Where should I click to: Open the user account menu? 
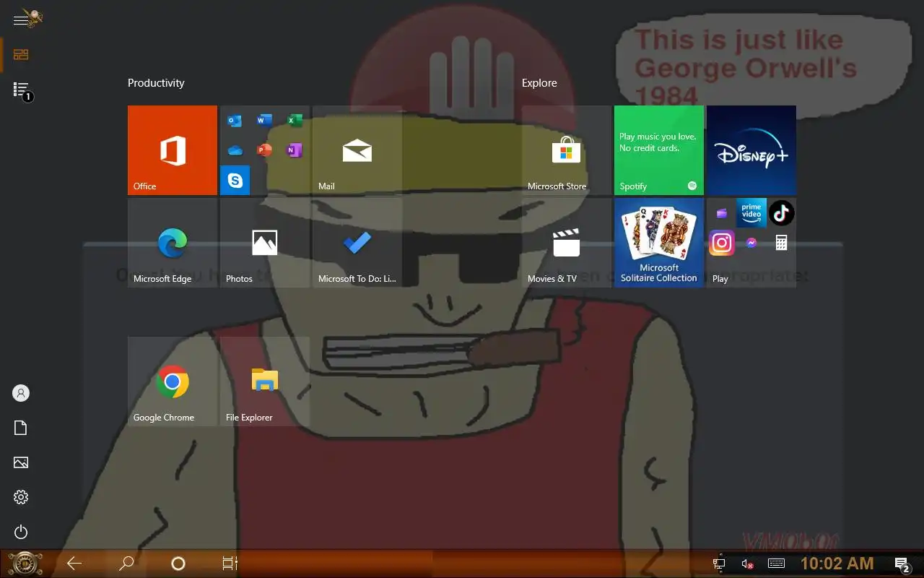tap(21, 393)
